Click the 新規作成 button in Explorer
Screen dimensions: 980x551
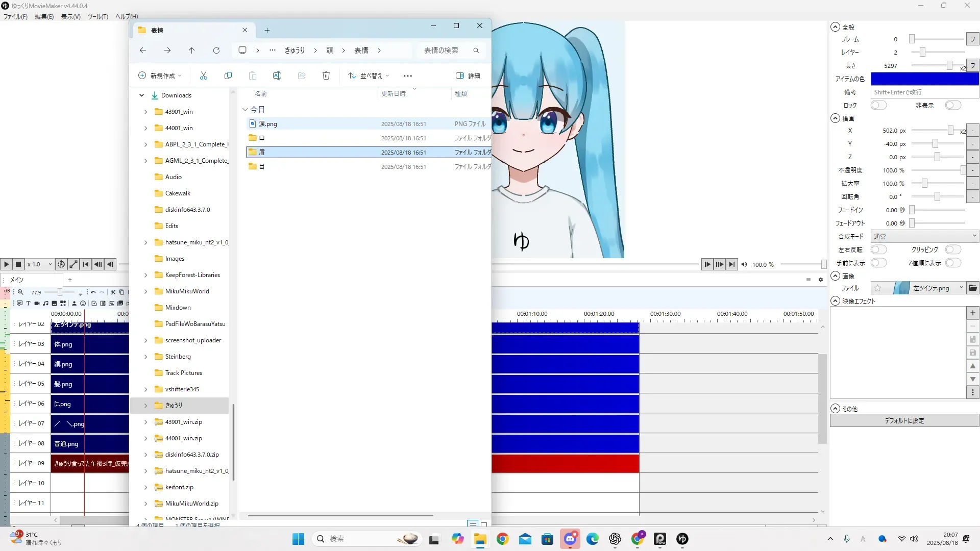(x=159, y=76)
